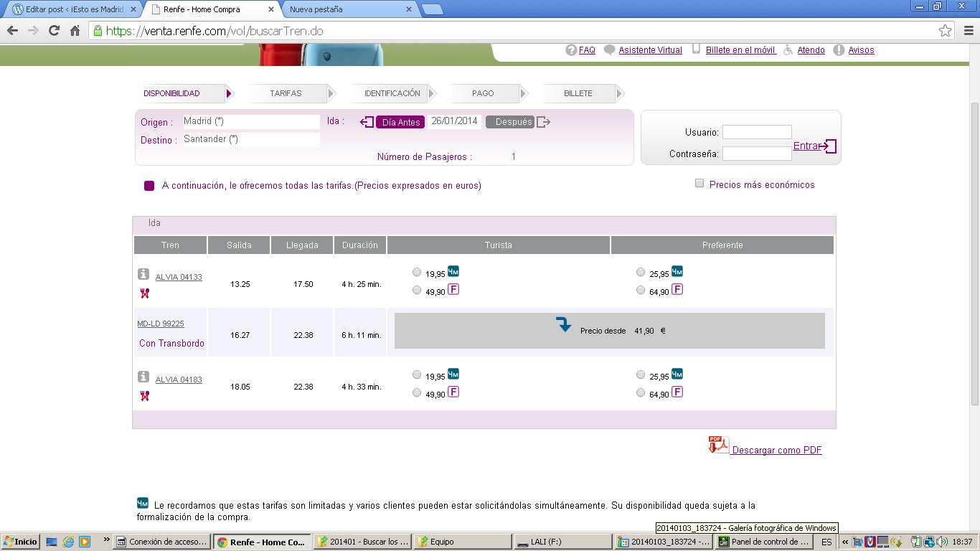Click the cafeteria icon for ALVIA 04133
Viewport: 980px width, 551px height.
coord(144,293)
